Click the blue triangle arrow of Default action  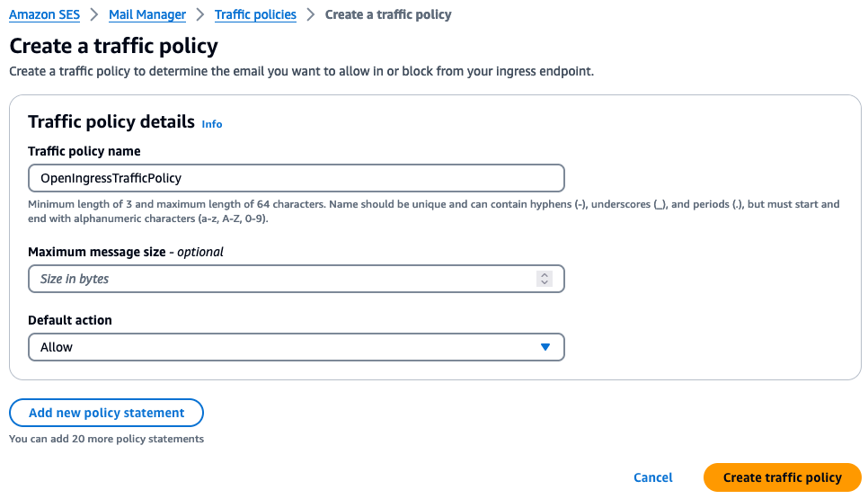[545, 347]
